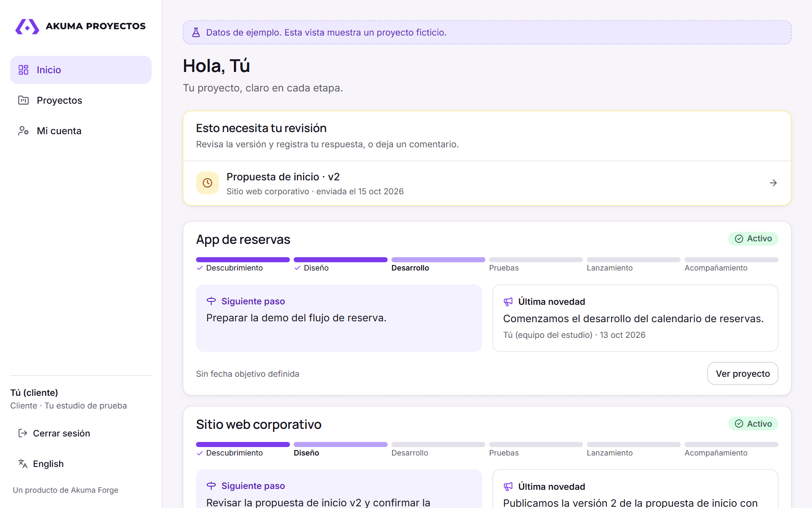This screenshot has width=812, height=508.
Task: Click the Diseño progress segment in Sitio web corporativo
Action: pyautogui.click(x=340, y=444)
